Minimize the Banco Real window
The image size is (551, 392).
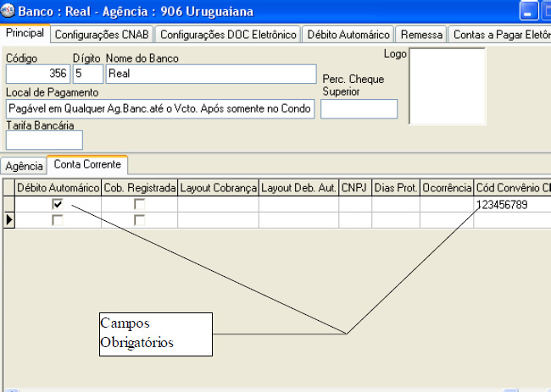(531, 12)
